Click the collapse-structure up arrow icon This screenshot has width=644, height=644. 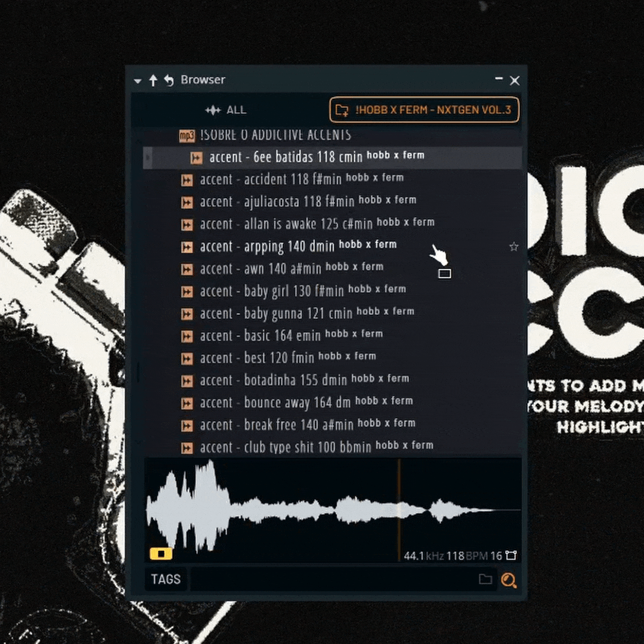tap(153, 80)
